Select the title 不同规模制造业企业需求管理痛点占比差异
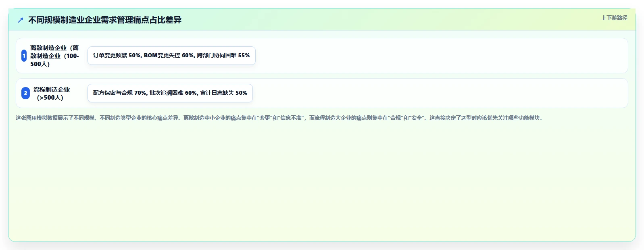This screenshot has width=644, height=250. click(105, 20)
